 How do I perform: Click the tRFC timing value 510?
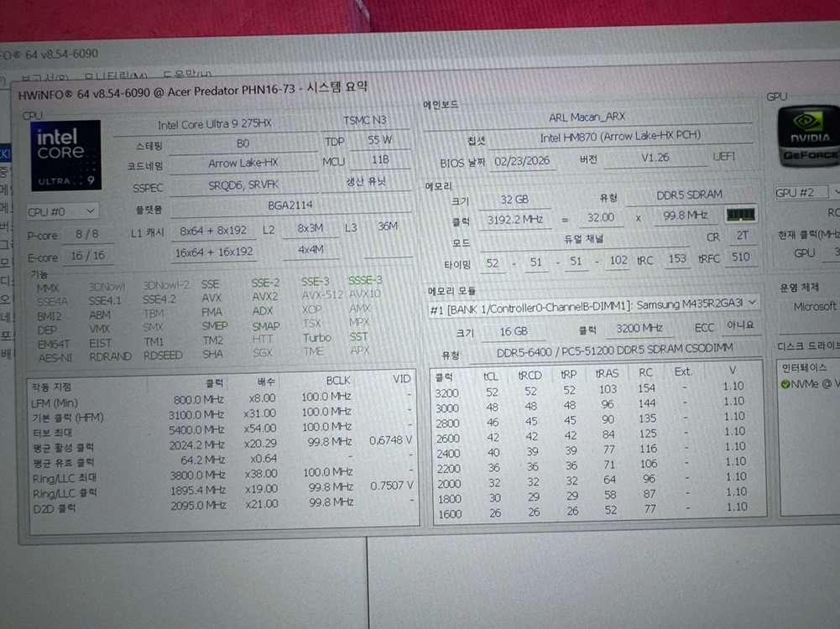click(741, 257)
